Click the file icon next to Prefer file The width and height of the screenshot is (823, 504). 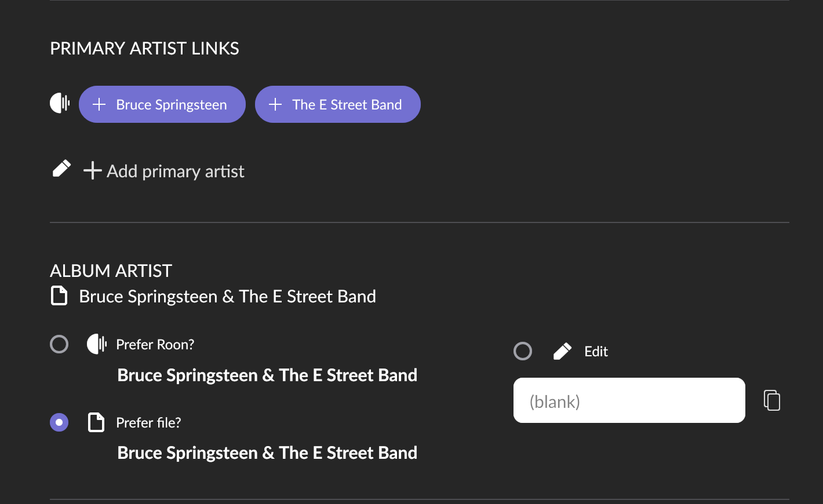96,422
